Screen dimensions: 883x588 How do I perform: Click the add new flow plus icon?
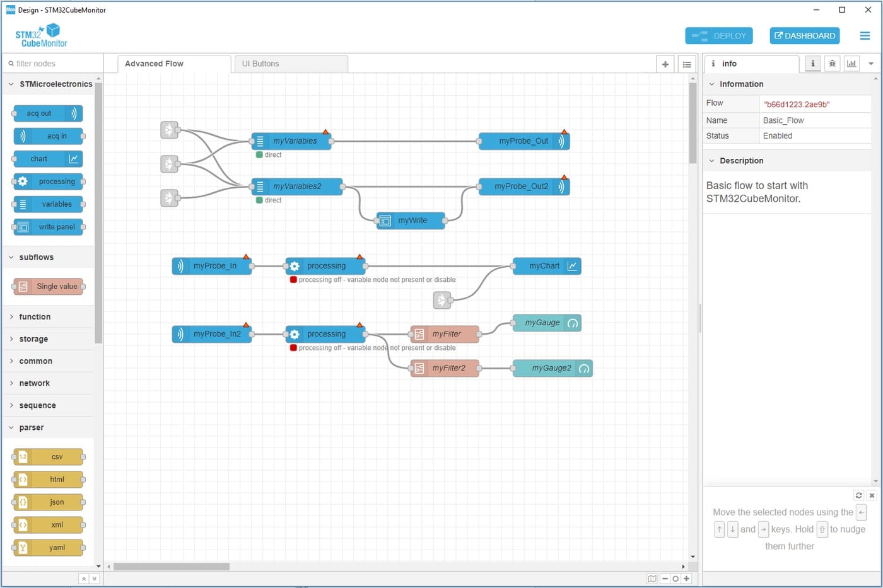(665, 64)
